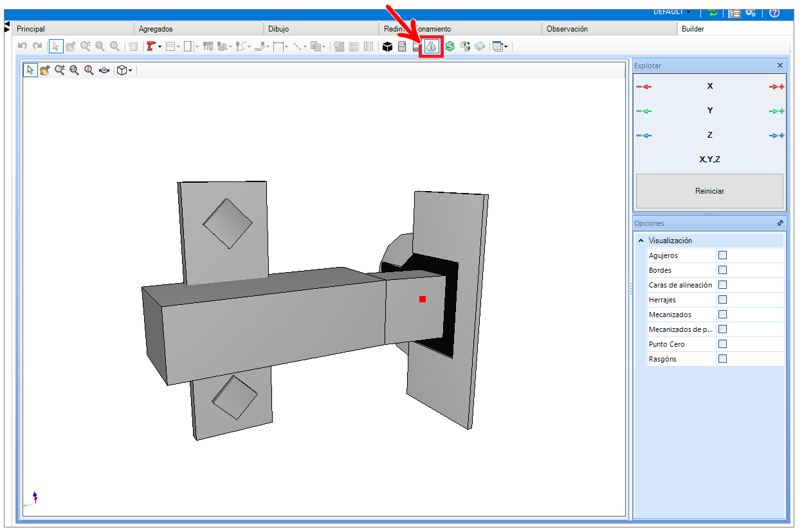The image size is (802, 532).
Task: Toggle Caras de alineación checkbox
Action: coord(722,285)
